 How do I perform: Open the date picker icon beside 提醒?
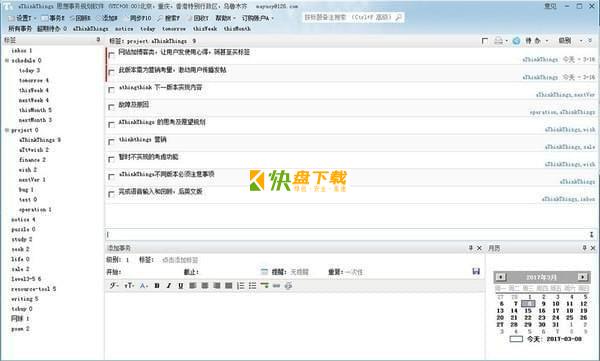pos(264,272)
